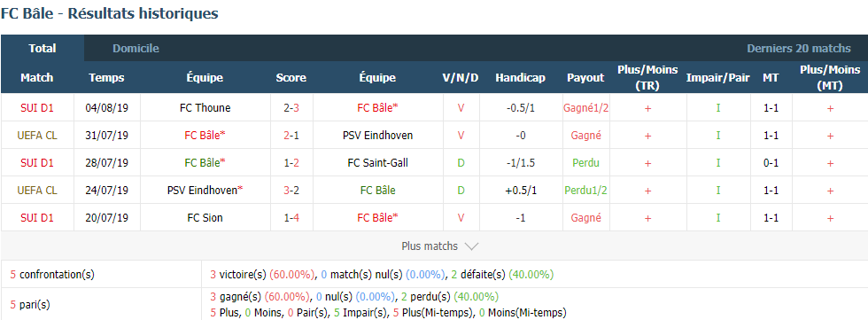Select the FC Saint-Gall team name
This screenshot has height=320, width=868.
pos(377,163)
